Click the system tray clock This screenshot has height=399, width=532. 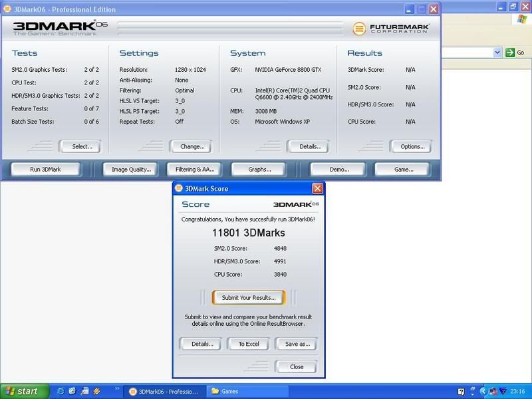[x=517, y=391]
